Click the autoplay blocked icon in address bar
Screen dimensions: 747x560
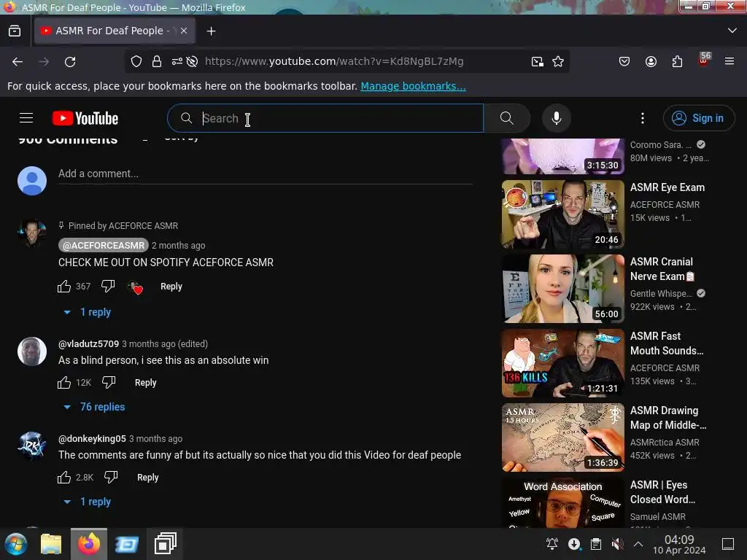click(x=192, y=61)
